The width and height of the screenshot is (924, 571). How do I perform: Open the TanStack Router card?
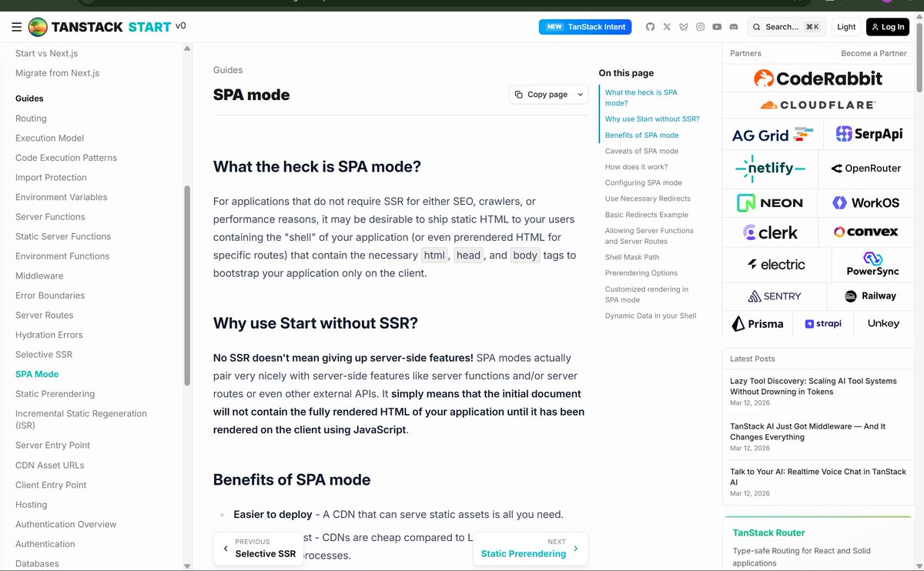818,543
